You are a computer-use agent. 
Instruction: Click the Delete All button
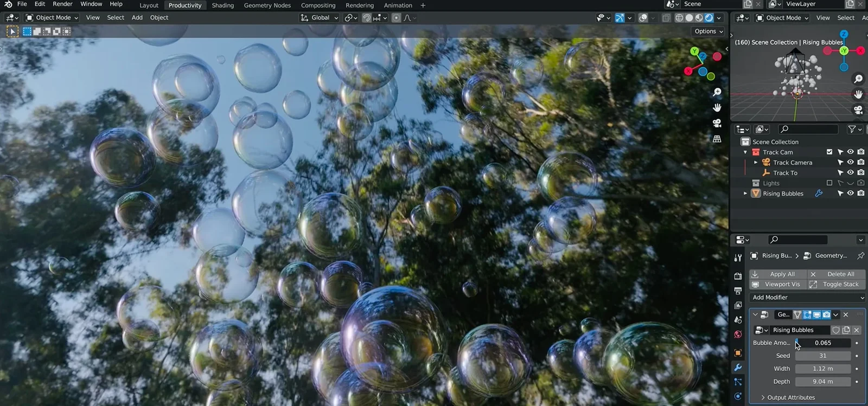click(837, 274)
